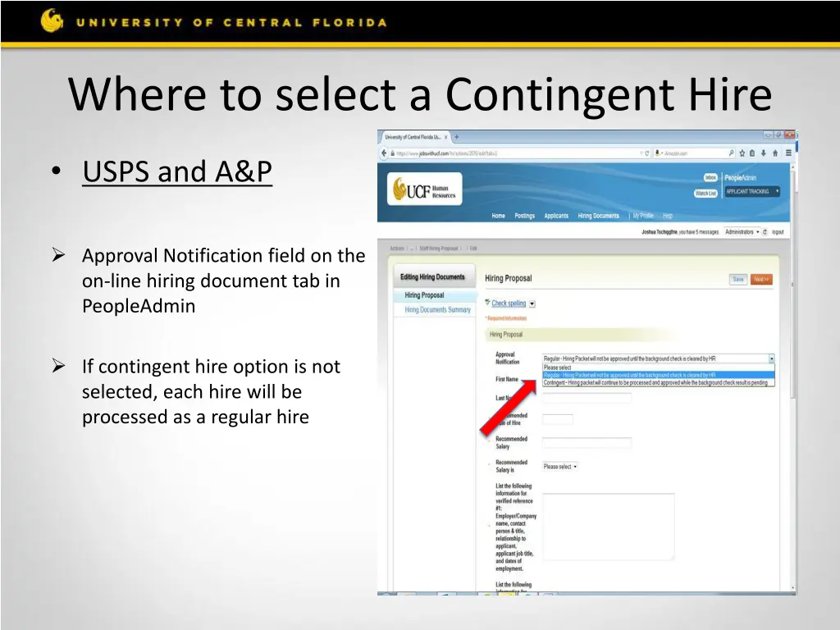The image size is (840, 630).
Task: Click the Save button
Action: pyautogui.click(x=738, y=279)
